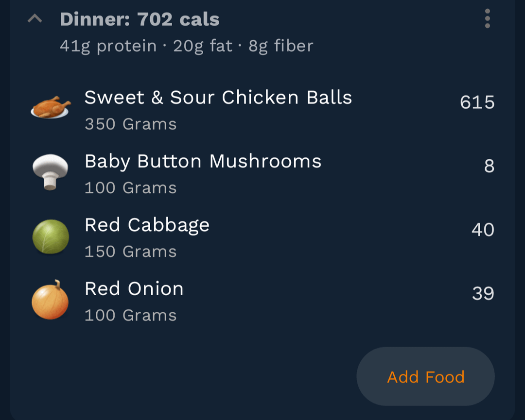Collapse the Dinner section chevron

pos(35,19)
